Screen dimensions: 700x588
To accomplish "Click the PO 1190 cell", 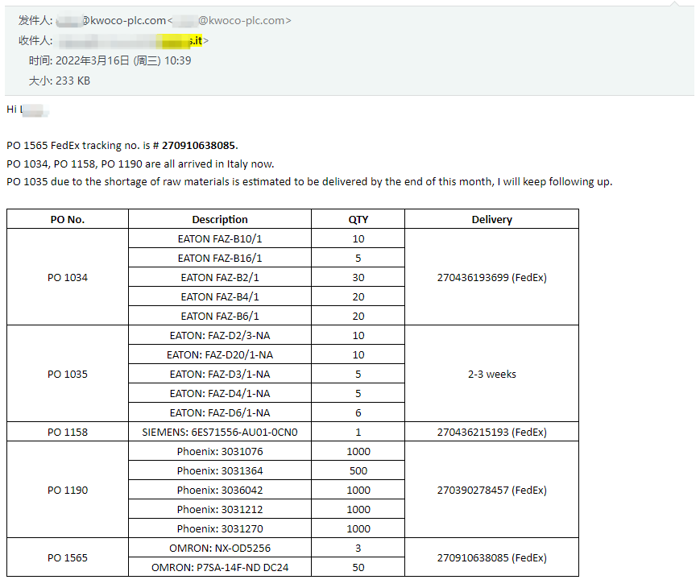I will pos(68,491).
